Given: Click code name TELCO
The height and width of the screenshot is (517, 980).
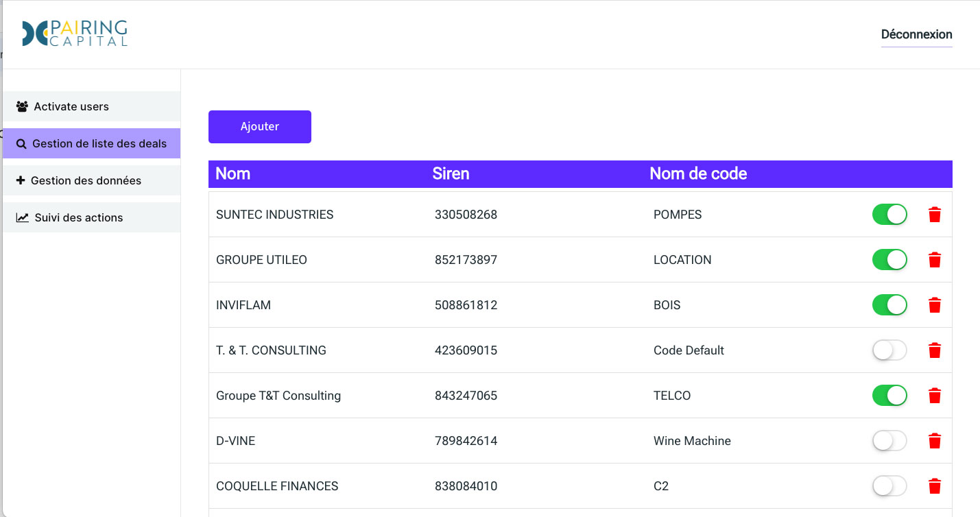Looking at the screenshot, I should coord(672,396).
